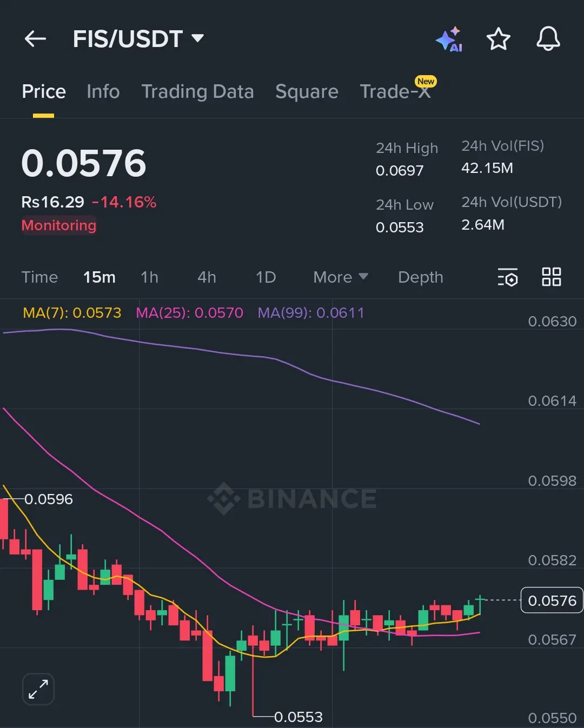The height and width of the screenshot is (728, 584).
Task: Open chart indicator settings icon
Action: coord(507,277)
